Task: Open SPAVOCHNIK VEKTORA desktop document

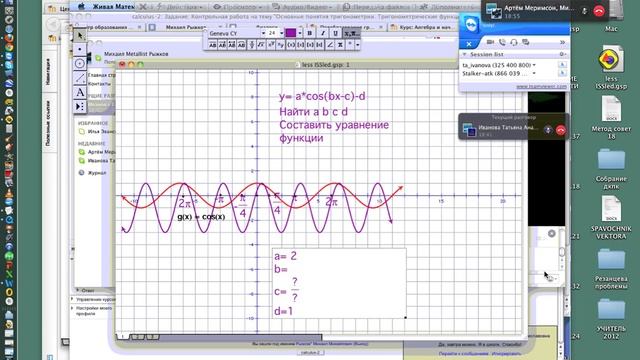Action: pos(611,218)
